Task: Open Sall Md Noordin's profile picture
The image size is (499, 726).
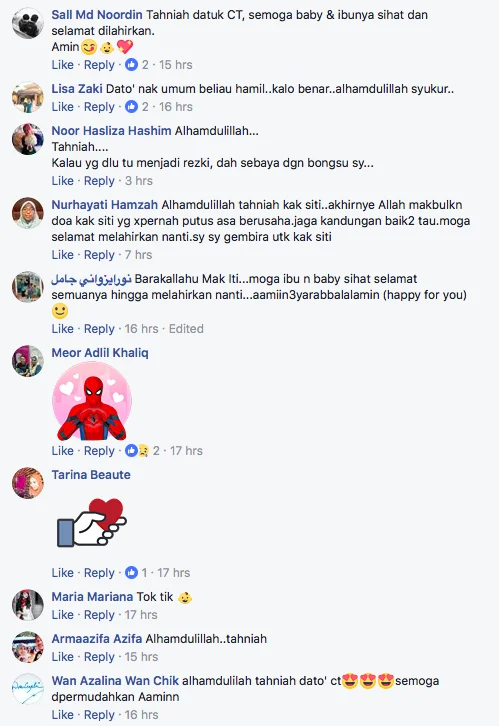Action: [x=28, y=23]
